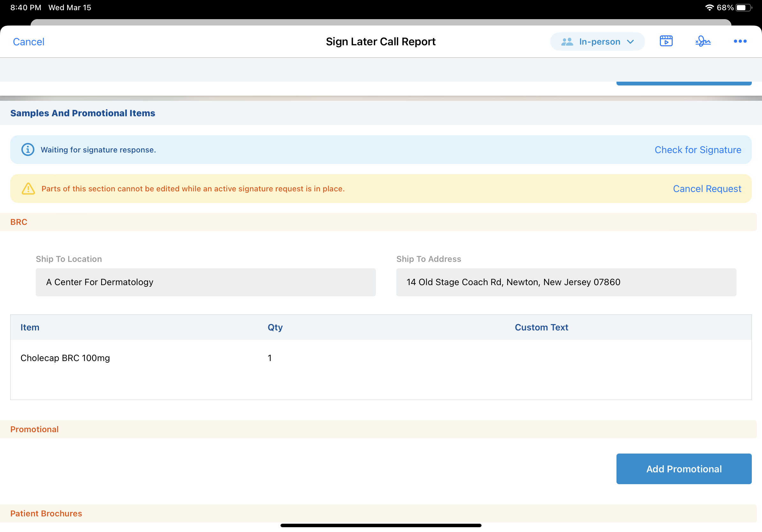Select the Cholecap BRC 100mg row
Viewport: 762px width, 532px height.
tap(65, 358)
